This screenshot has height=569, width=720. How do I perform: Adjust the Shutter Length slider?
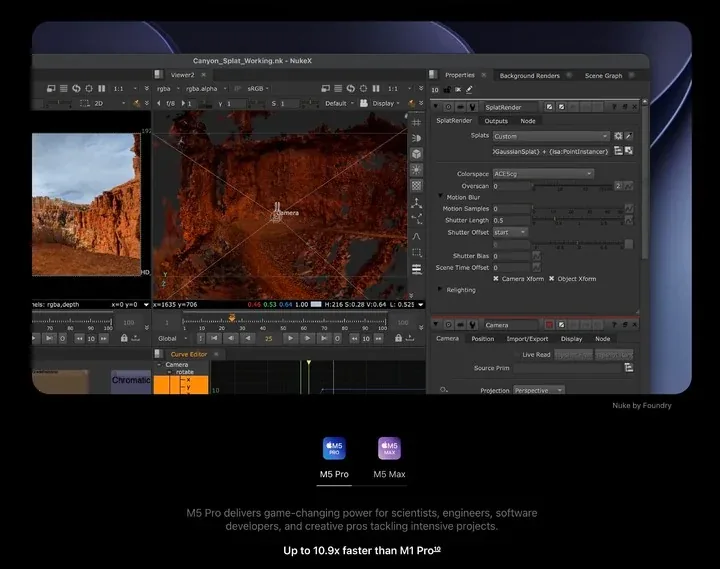coord(578,219)
